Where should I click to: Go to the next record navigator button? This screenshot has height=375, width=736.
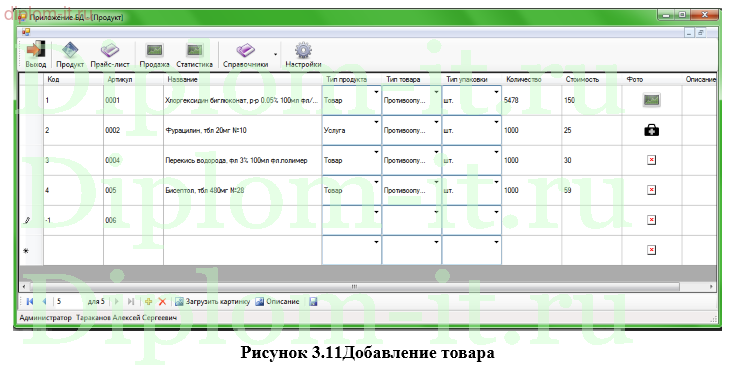(x=116, y=302)
